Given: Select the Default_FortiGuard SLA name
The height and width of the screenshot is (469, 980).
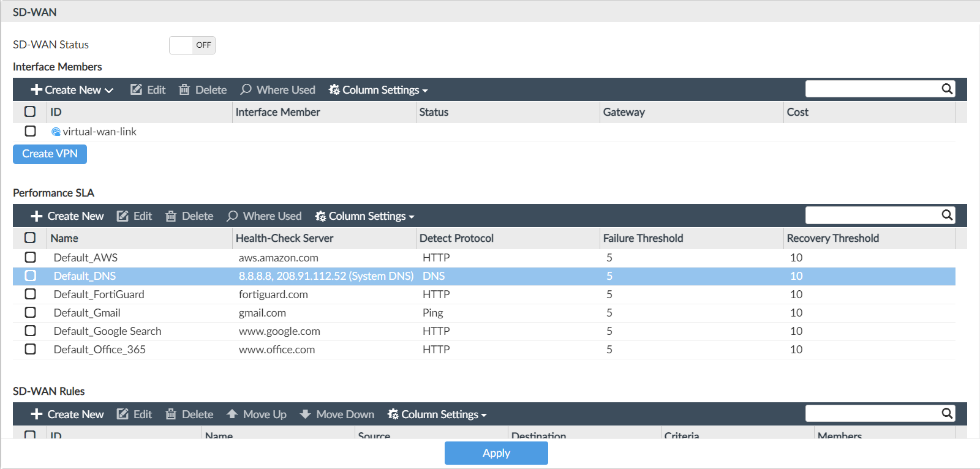Looking at the screenshot, I should [99, 295].
